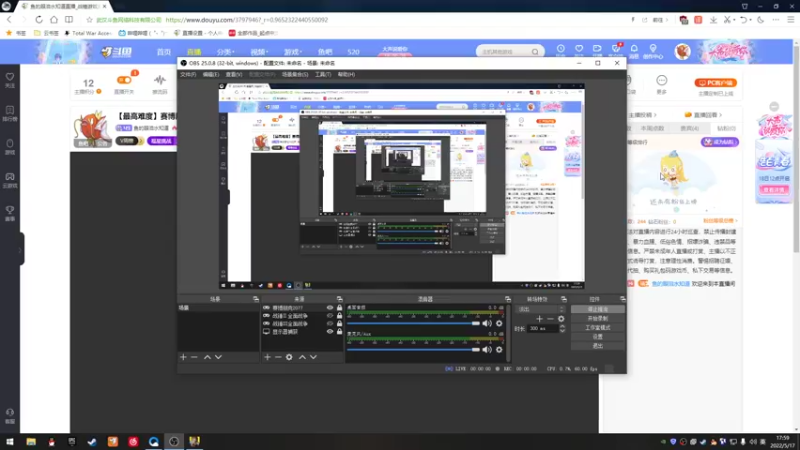This screenshot has height=450, width=800.
Task: Click 设置 button in OBS controls
Action: 597,337
